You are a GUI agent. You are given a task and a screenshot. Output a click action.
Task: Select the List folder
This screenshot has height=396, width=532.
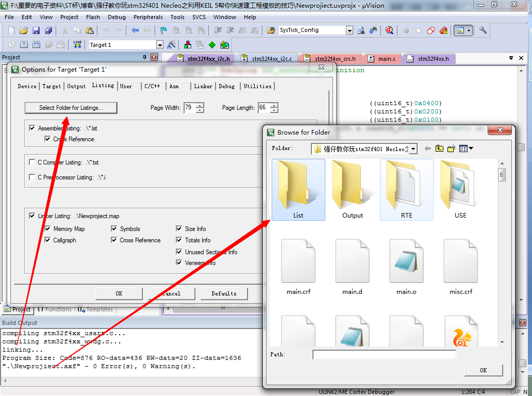(x=298, y=190)
